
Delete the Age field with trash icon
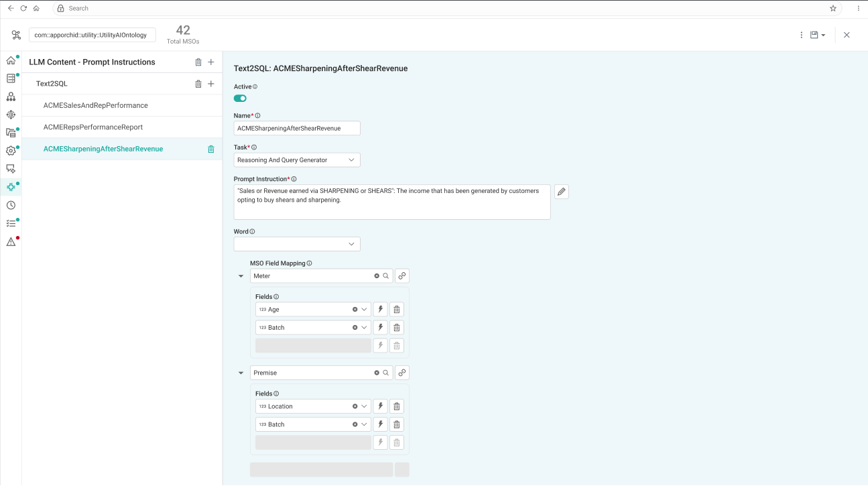click(397, 310)
